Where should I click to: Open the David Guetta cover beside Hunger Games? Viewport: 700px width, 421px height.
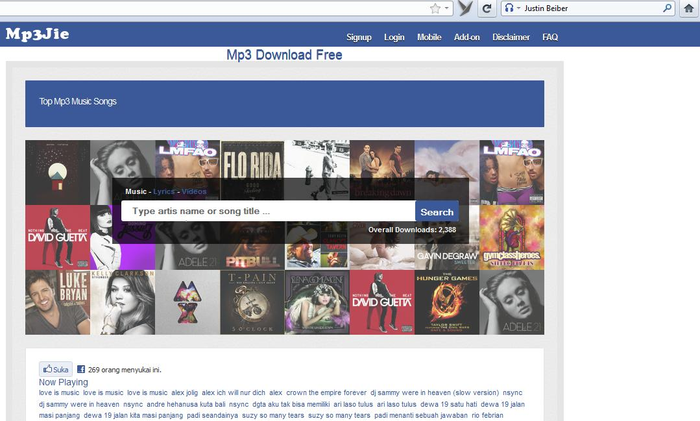point(382,302)
